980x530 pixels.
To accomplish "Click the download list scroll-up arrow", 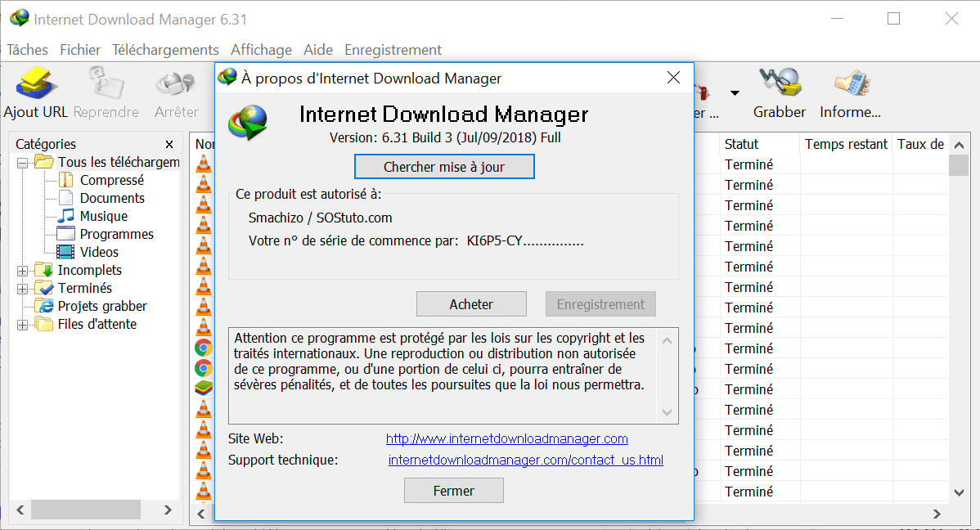I will (x=959, y=145).
